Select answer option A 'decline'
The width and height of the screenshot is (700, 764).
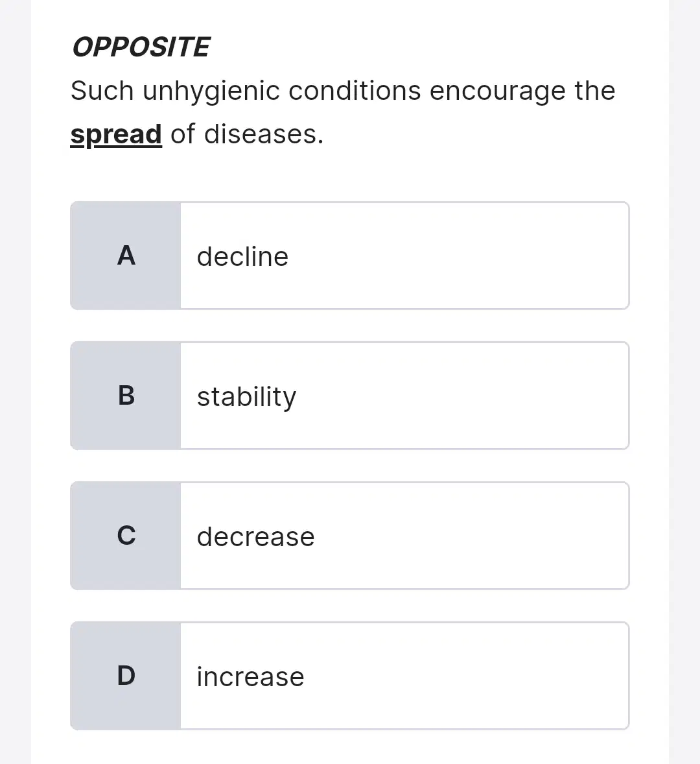[349, 256]
